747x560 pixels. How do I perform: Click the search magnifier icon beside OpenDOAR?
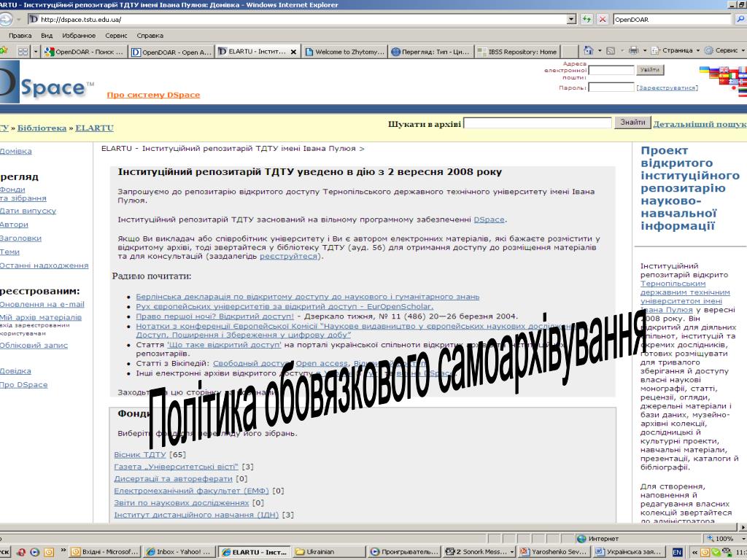(x=740, y=19)
